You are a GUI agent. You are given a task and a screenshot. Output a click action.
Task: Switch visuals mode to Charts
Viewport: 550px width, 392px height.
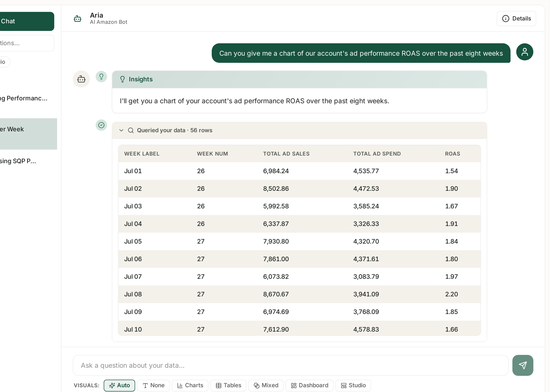point(190,385)
